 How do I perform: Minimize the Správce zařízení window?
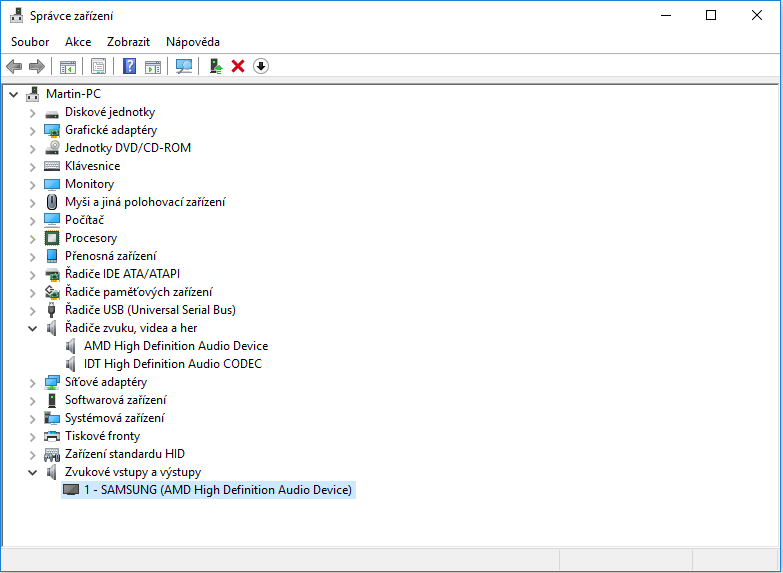[x=666, y=15]
